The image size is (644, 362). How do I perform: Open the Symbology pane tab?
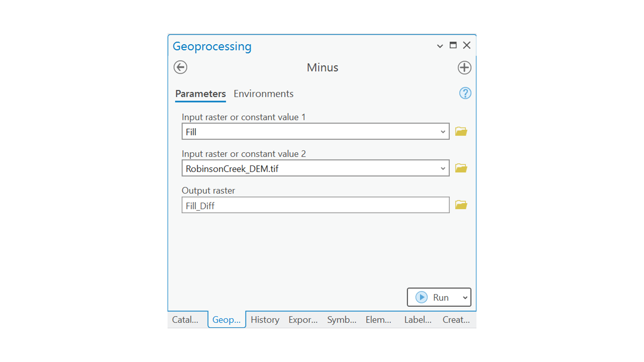pos(342,320)
